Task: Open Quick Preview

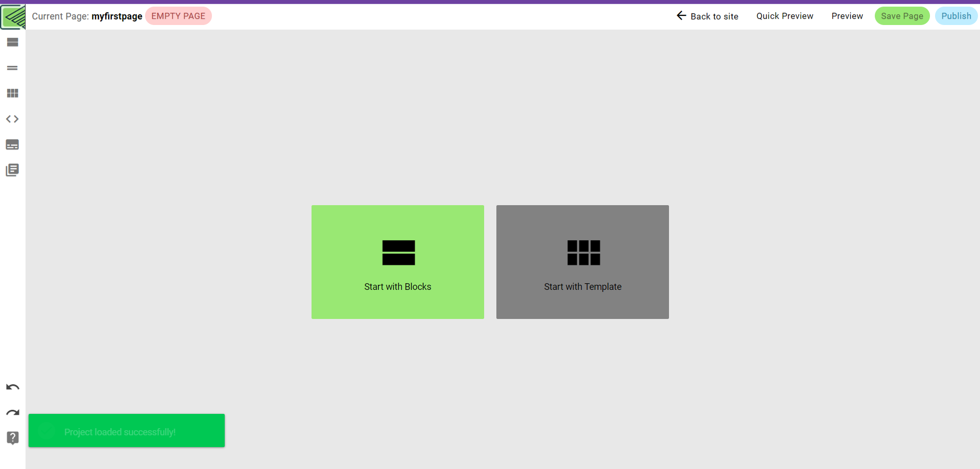Action: (x=784, y=16)
